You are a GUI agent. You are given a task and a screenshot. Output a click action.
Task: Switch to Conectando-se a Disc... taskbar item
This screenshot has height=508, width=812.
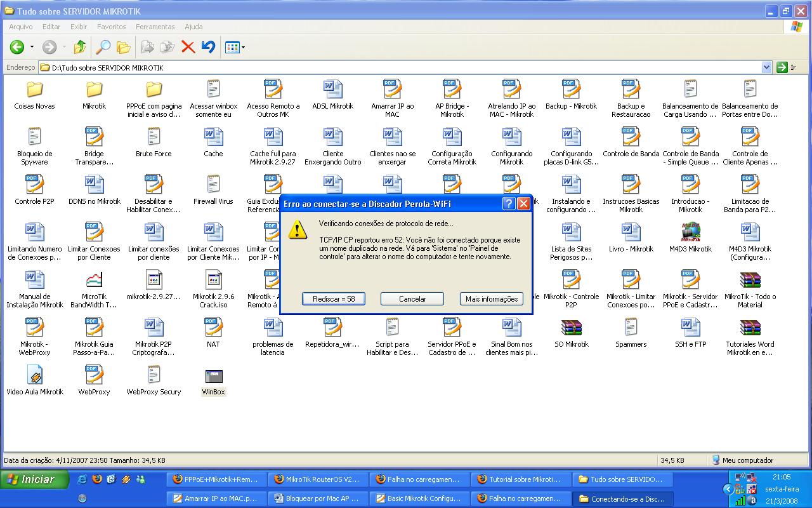tap(622, 498)
